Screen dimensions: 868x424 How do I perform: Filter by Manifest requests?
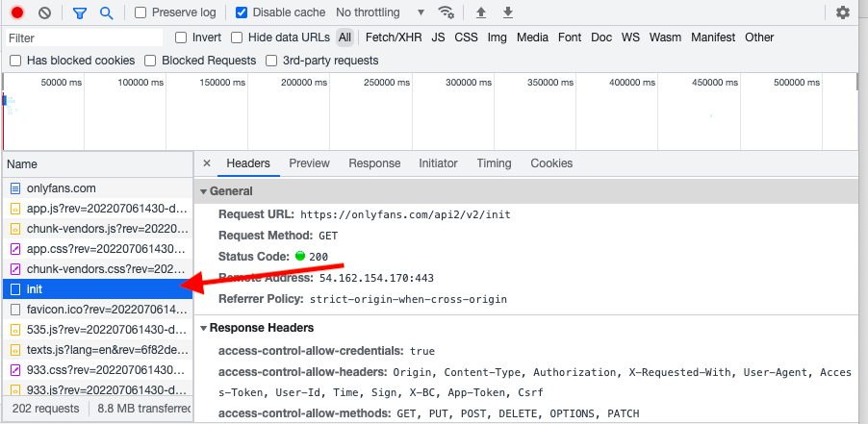tap(714, 37)
